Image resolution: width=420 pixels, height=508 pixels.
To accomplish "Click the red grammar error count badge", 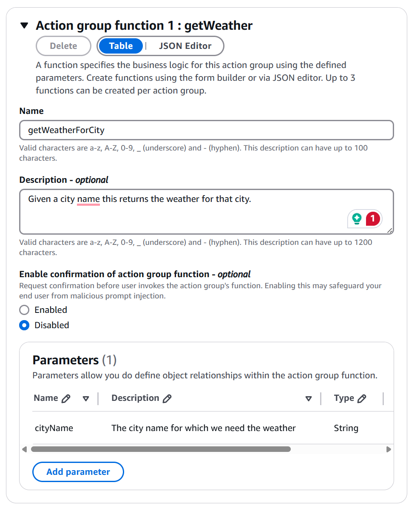I will 373,219.
